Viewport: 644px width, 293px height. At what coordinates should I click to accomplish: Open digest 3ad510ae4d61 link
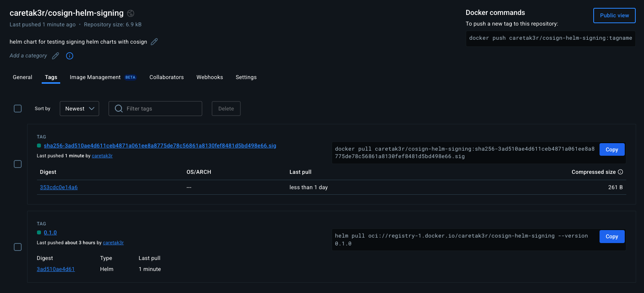click(x=55, y=269)
